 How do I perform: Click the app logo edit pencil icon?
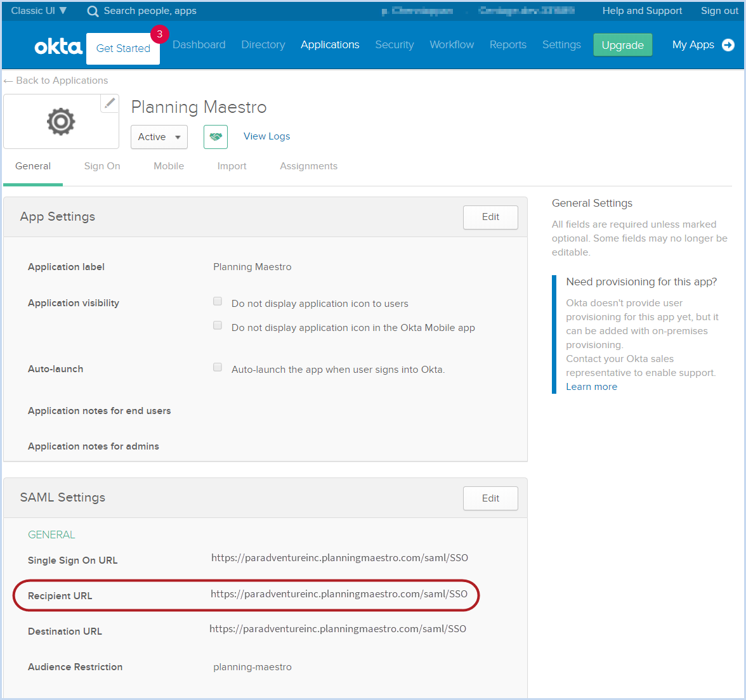[109, 103]
